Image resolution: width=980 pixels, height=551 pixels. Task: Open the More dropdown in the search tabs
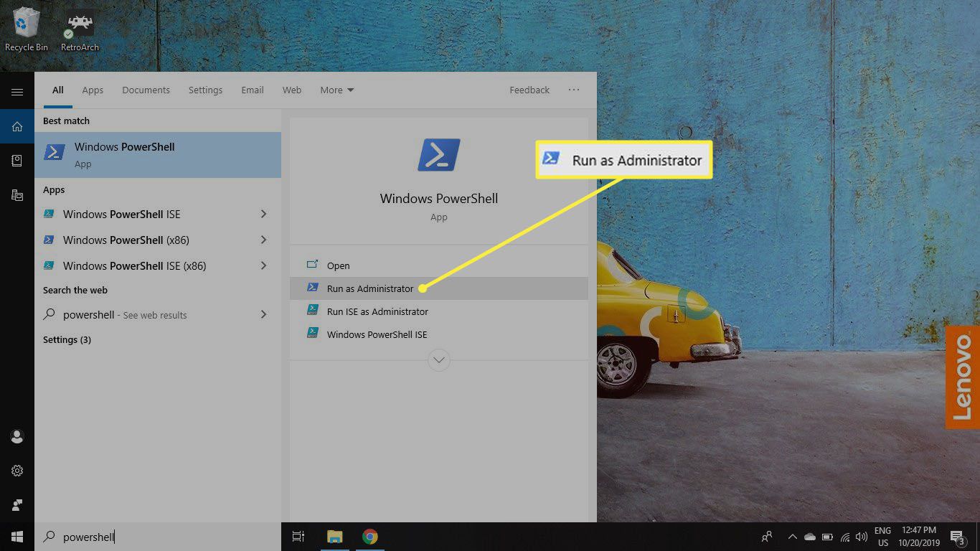click(x=337, y=90)
